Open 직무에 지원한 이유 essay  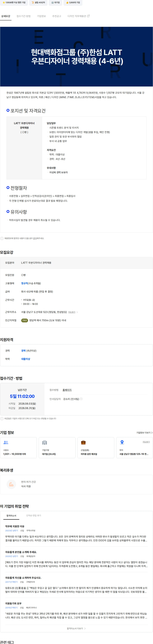[x=15, y=526]
